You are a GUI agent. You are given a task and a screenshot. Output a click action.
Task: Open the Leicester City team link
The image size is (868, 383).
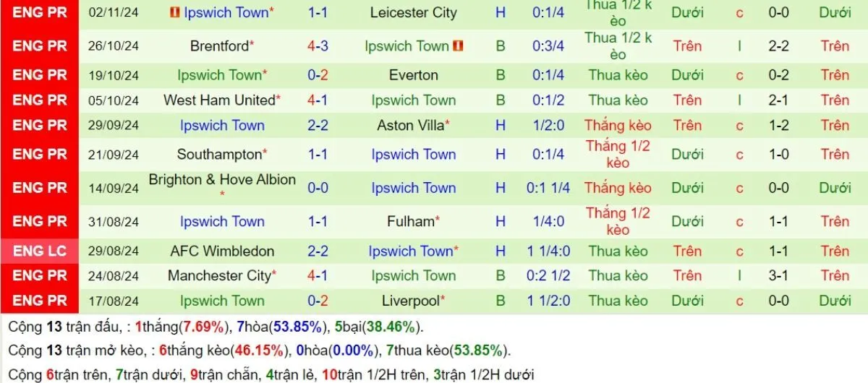[413, 13]
